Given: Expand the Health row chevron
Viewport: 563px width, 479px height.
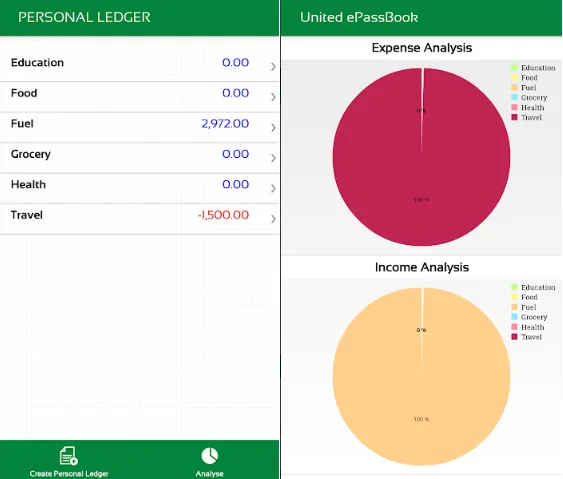Looking at the screenshot, I should click(273, 189).
